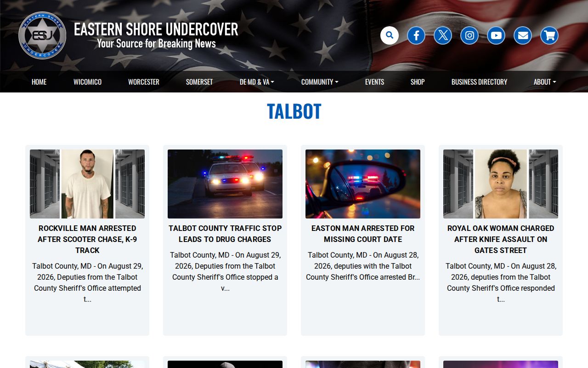Open the site search icon
Image resolution: width=588 pixels, height=368 pixels.
(x=390, y=35)
